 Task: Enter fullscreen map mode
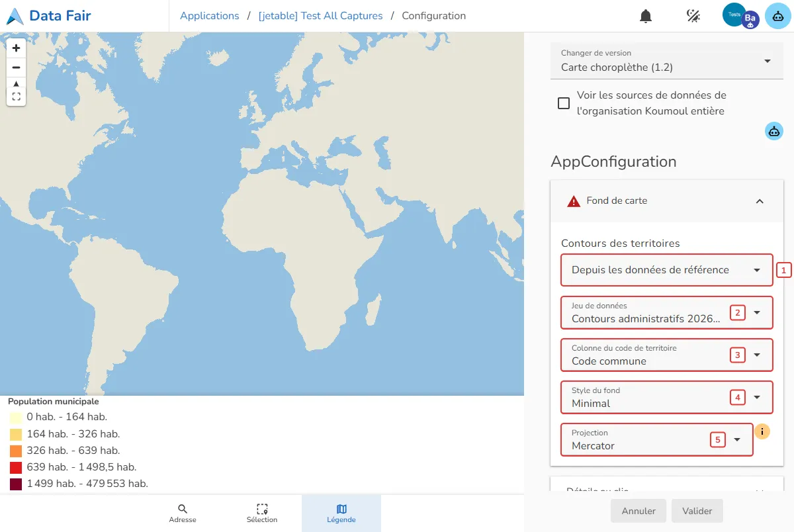(17, 97)
